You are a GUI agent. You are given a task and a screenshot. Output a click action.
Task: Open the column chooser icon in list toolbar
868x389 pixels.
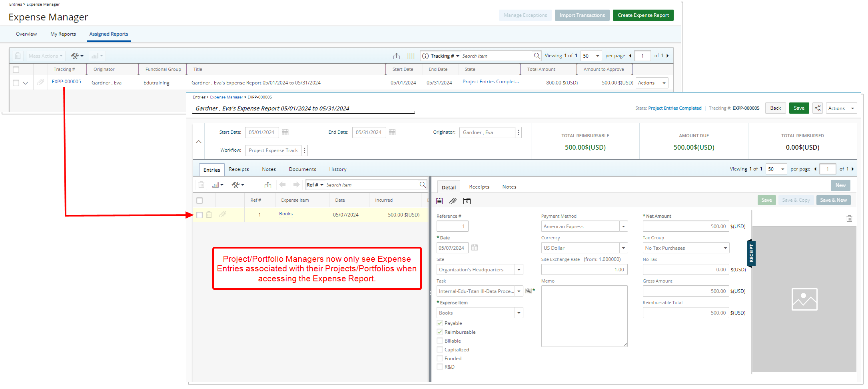(411, 56)
